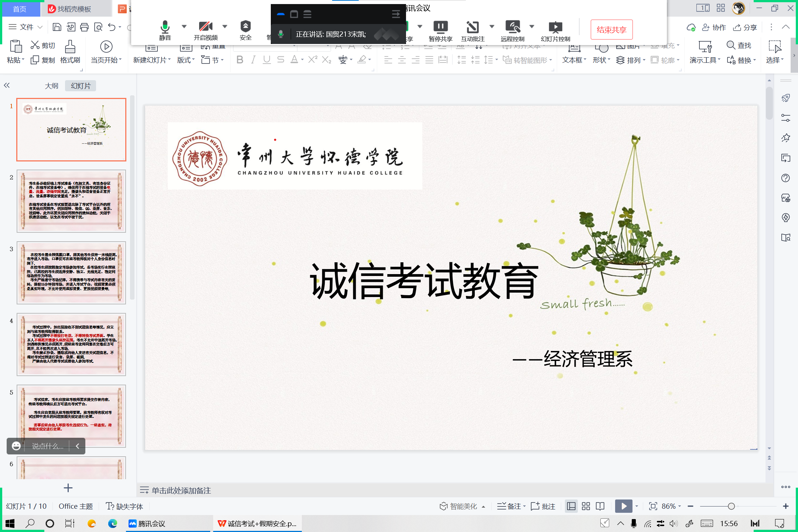Click the zoom slider handle in status bar
Screen dimensions: 798x532
click(x=731, y=506)
